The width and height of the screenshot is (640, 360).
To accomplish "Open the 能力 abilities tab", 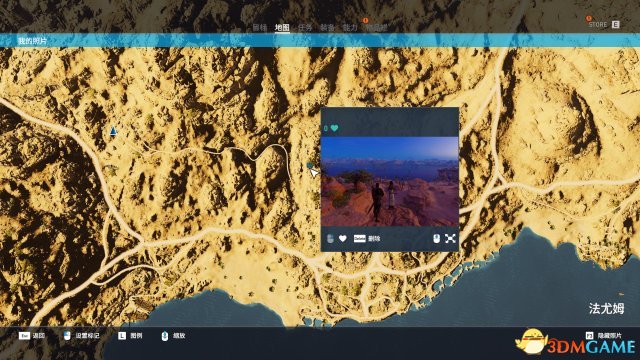I will (350, 27).
